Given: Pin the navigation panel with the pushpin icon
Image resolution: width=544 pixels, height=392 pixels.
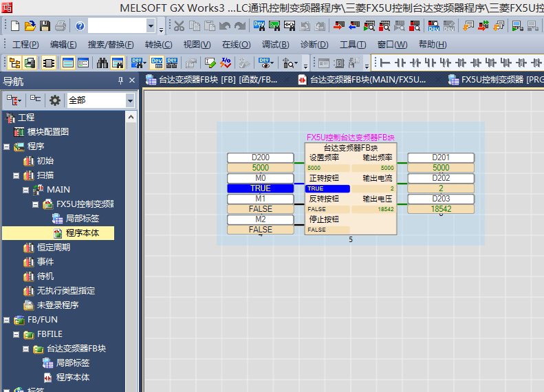Looking at the screenshot, I should (x=120, y=81).
